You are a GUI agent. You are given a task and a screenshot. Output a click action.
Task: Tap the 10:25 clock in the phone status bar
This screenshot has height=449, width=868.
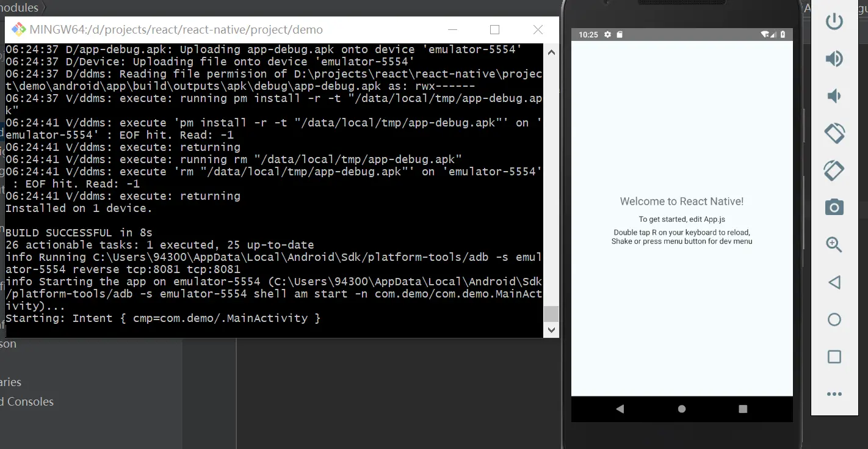coord(588,35)
